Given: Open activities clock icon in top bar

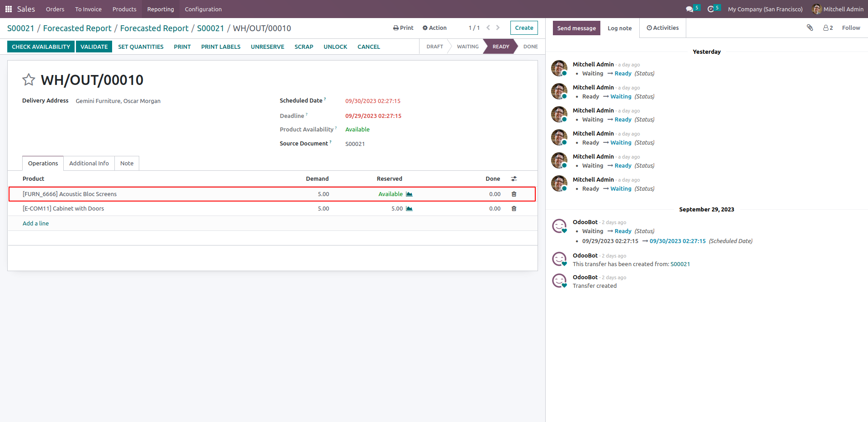Looking at the screenshot, I should click(x=711, y=9).
